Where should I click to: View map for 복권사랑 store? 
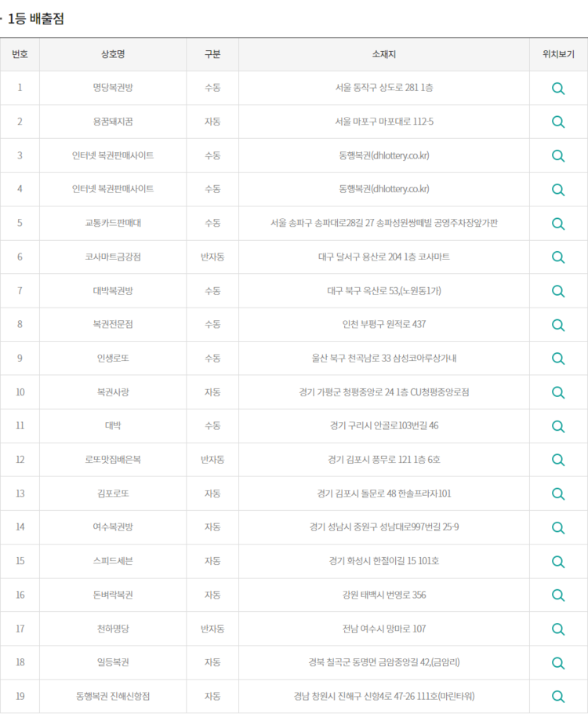558,392
